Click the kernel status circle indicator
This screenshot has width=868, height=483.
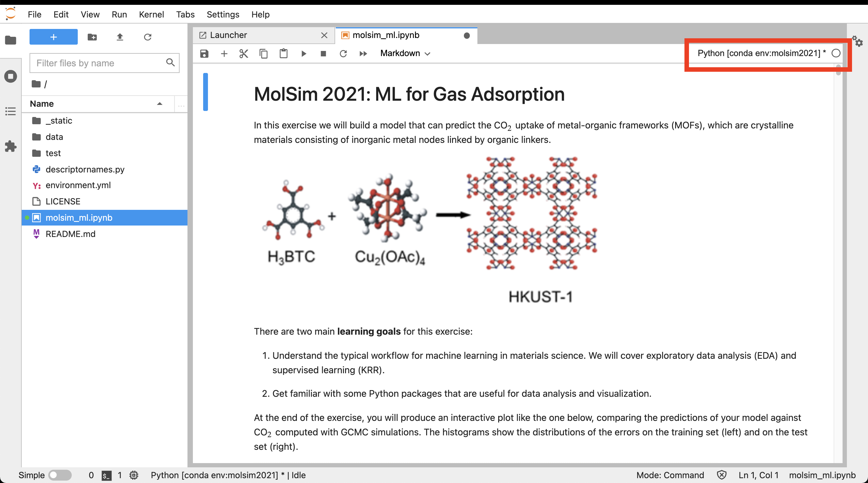tap(836, 53)
